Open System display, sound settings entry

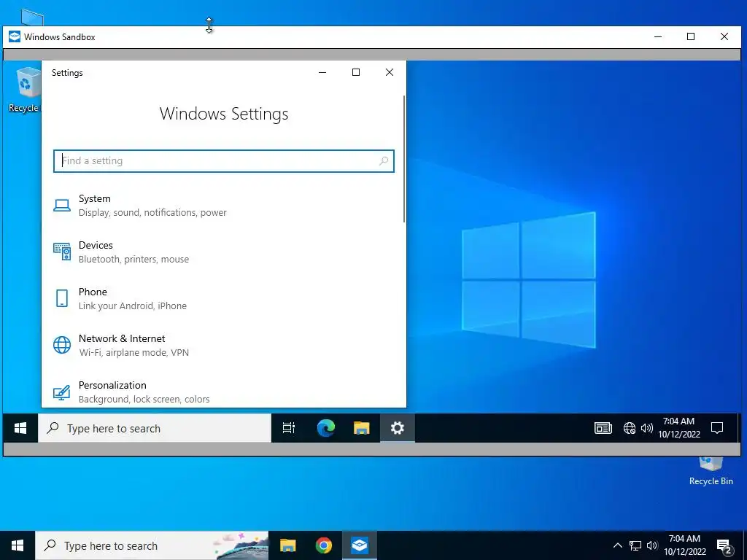click(223, 205)
